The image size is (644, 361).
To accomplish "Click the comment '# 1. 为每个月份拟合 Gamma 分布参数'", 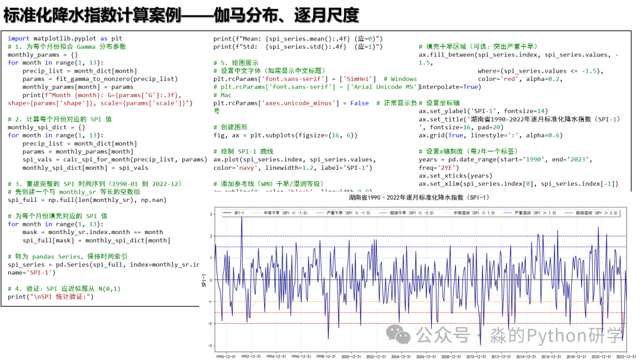I will point(67,47).
